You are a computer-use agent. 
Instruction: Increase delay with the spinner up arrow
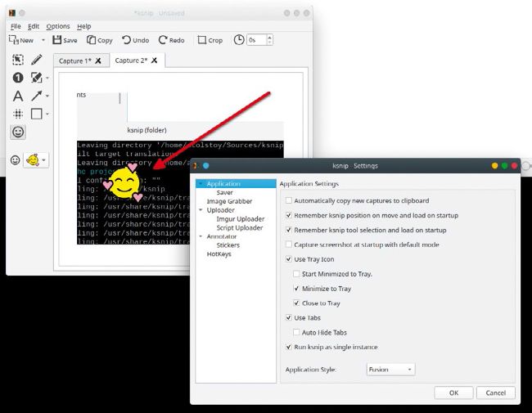[270, 38]
